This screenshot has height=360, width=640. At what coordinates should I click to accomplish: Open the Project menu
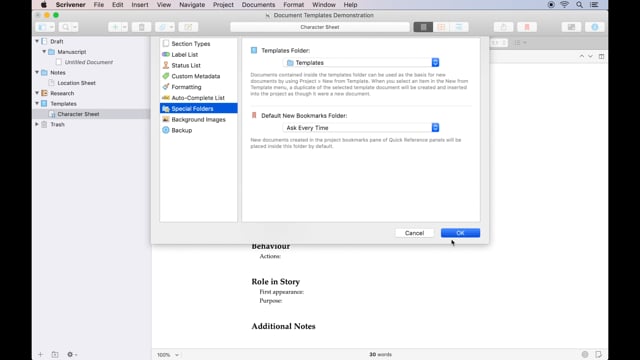(x=223, y=5)
